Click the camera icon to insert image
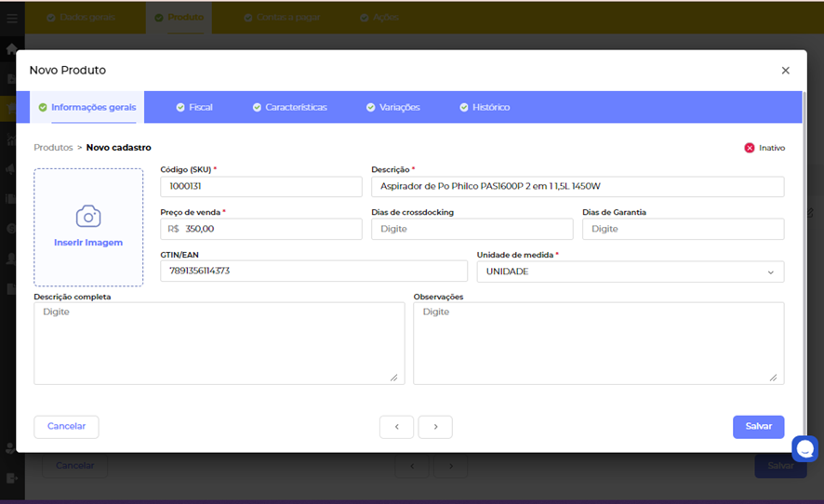 tap(88, 217)
